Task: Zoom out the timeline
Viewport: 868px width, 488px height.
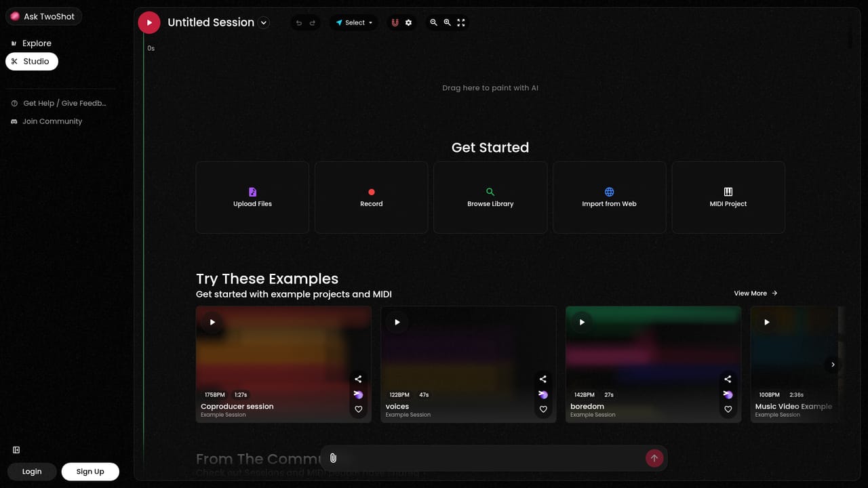Action: [434, 22]
